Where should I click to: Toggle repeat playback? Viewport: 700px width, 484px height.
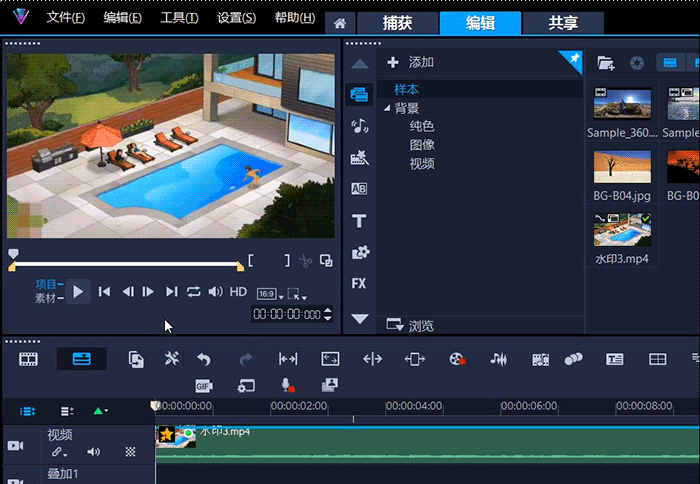[193, 292]
